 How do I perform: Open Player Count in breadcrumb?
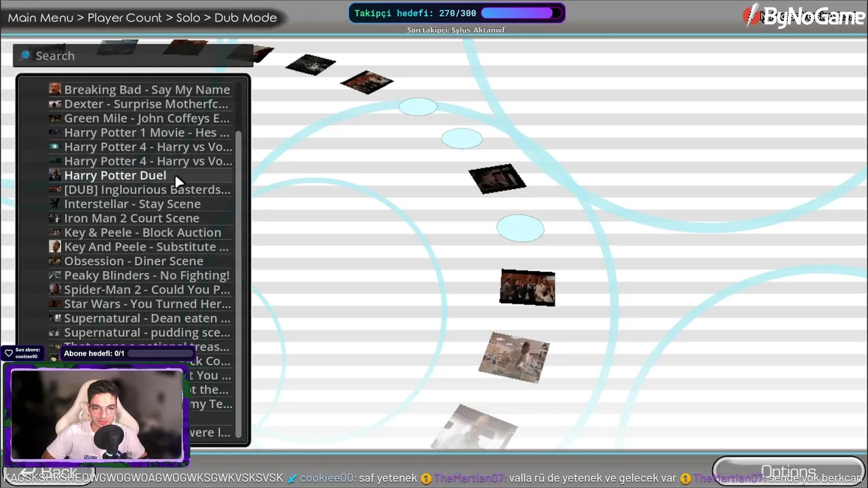(125, 18)
